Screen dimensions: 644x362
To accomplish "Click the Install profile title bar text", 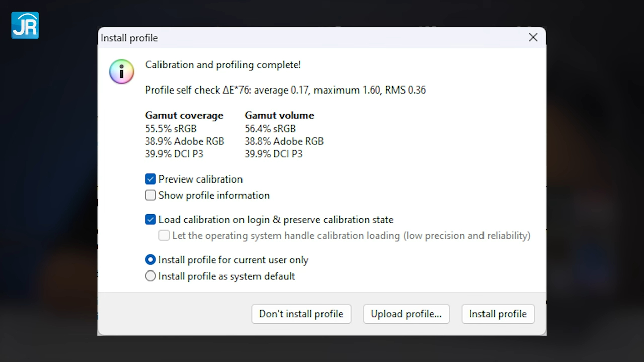I will pos(129,38).
